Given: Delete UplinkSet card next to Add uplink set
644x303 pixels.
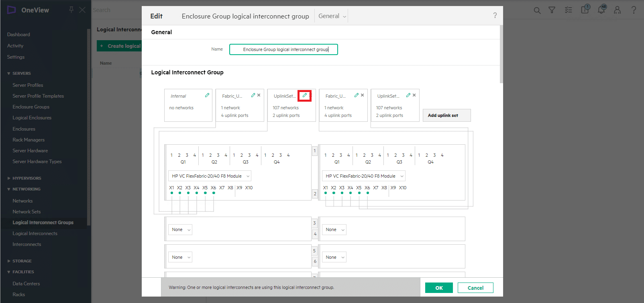Looking at the screenshot, I should pos(414,95).
